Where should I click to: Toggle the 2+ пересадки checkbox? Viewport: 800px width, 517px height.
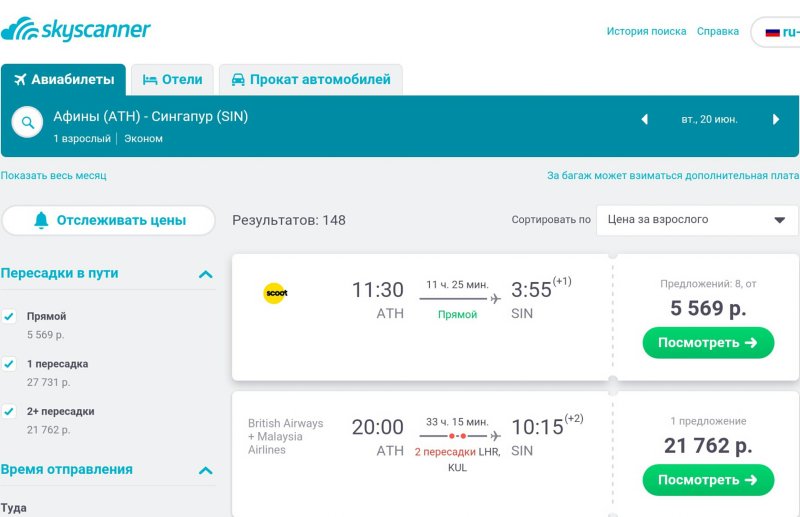[9, 411]
